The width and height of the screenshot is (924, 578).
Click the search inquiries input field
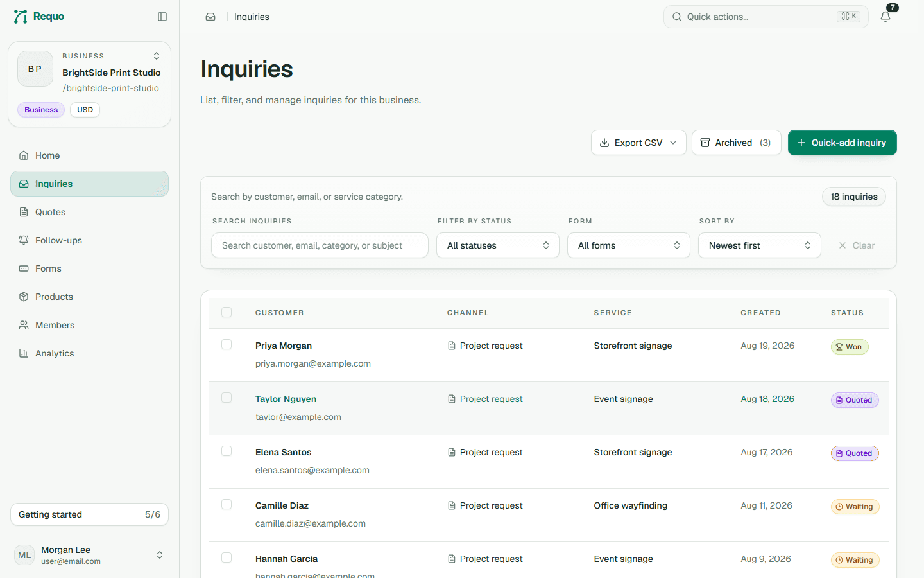tap(320, 245)
